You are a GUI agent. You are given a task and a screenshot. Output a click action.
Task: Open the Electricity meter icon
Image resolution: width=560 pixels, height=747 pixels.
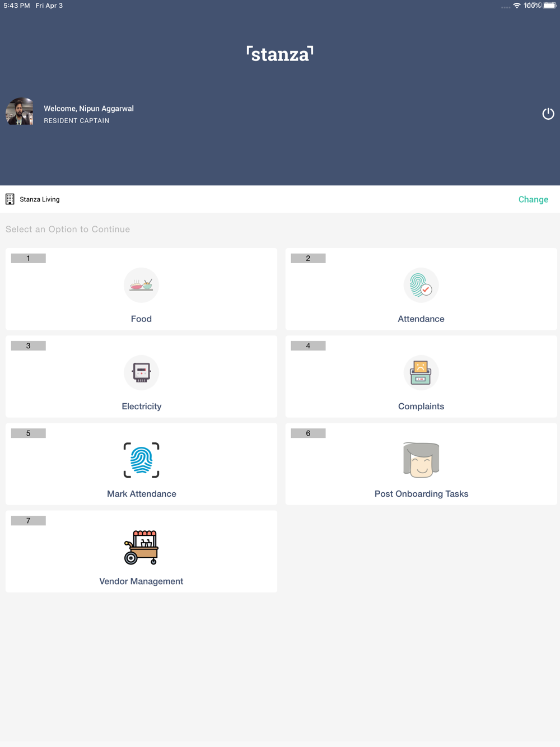point(141,373)
